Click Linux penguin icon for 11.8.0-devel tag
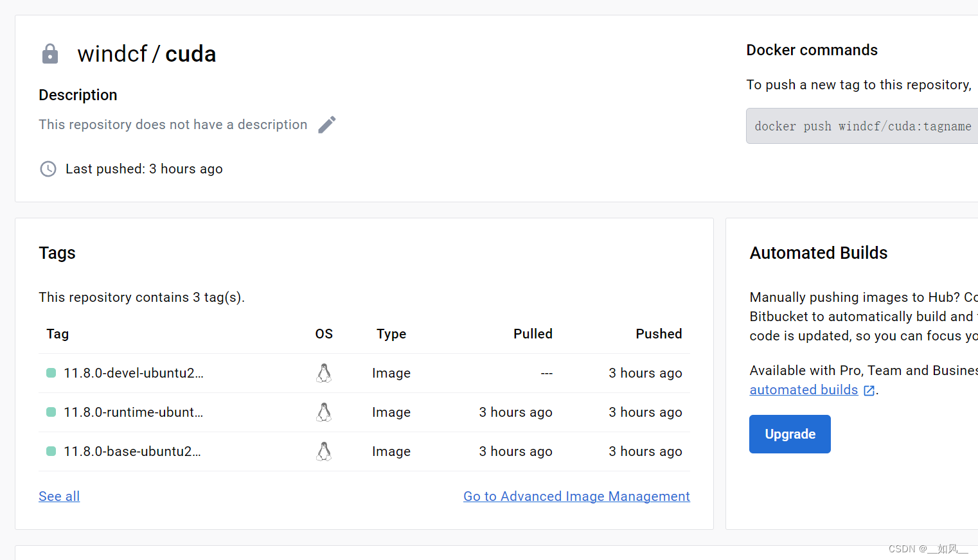Screen dimensions: 978x560 point(324,373)
